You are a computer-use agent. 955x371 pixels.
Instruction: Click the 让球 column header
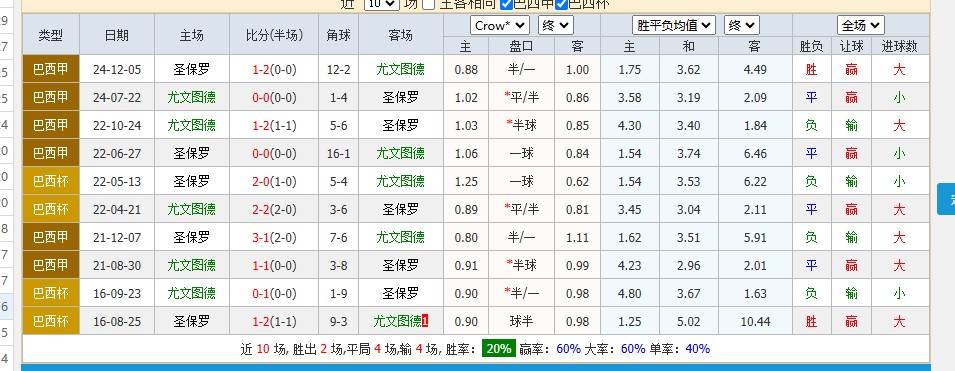(x=851, y=46)
